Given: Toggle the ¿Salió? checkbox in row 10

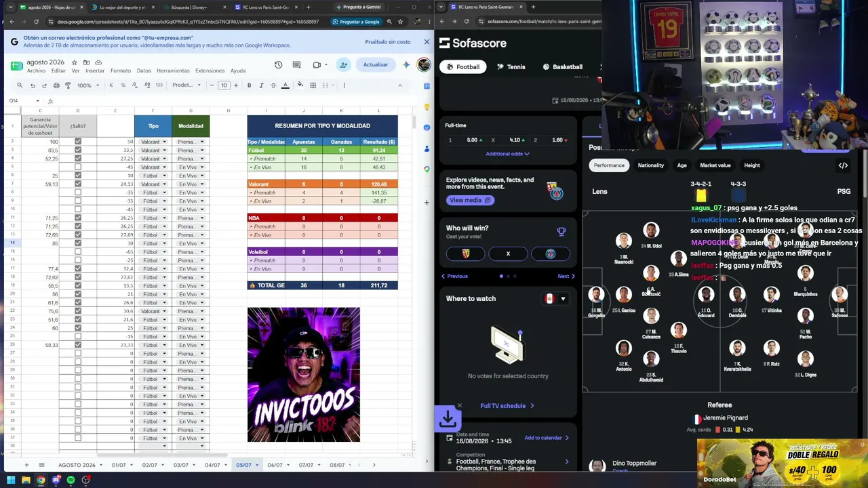Looking at the screenshot, I should 78,209.
